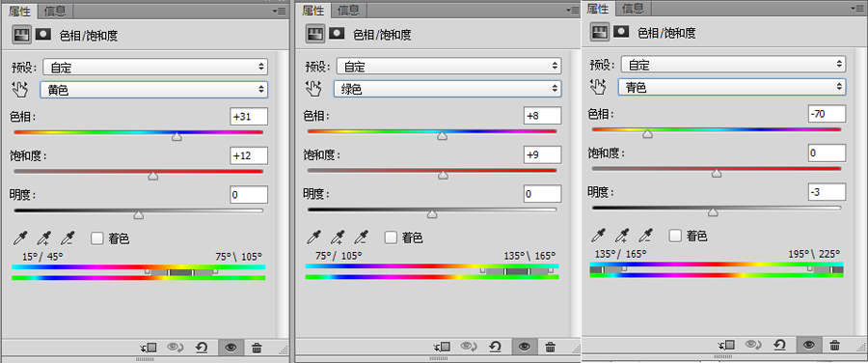Image resolution: width=868 pixels, height=363 pixels.
Task: Delete the adjustment layer in the 青色 panel
Action: [x=835, y=346]
